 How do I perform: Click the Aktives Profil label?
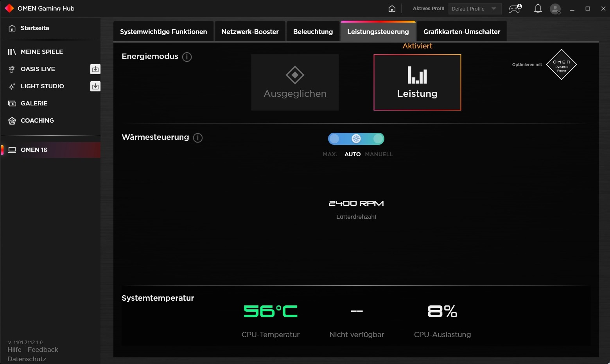coord(429,9)
